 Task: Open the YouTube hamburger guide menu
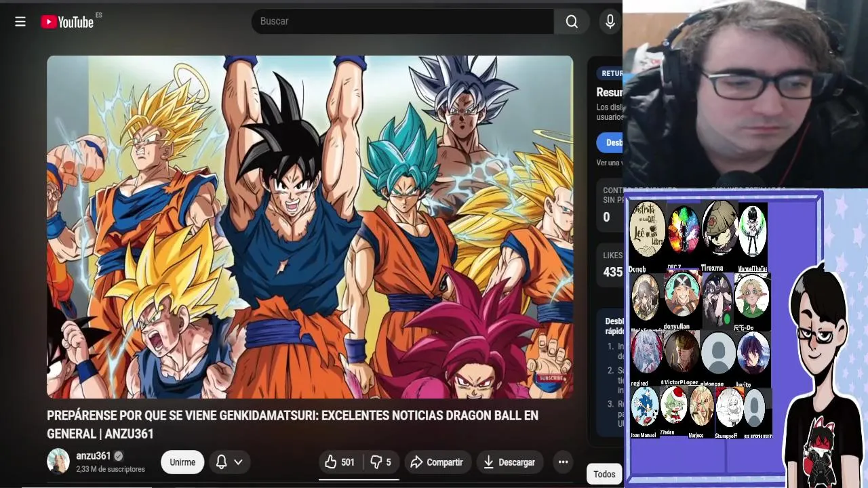click(20, 22)
